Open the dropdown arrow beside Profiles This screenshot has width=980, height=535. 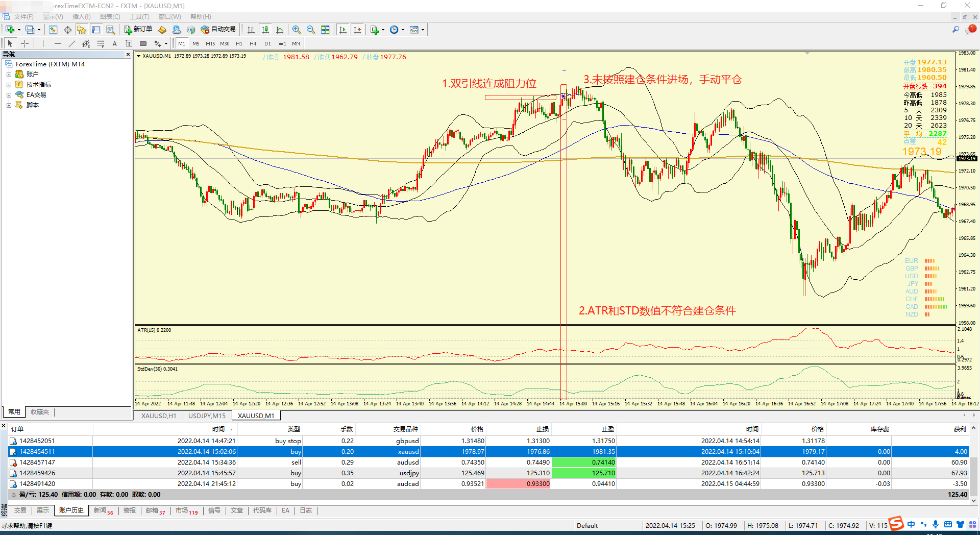click(x=39, y=30)
